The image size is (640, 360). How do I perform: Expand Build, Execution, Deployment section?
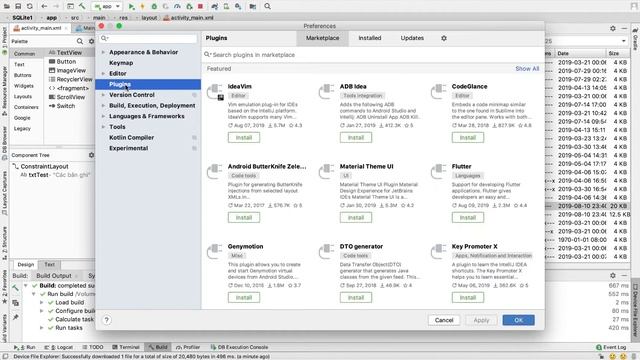point(103,105)
